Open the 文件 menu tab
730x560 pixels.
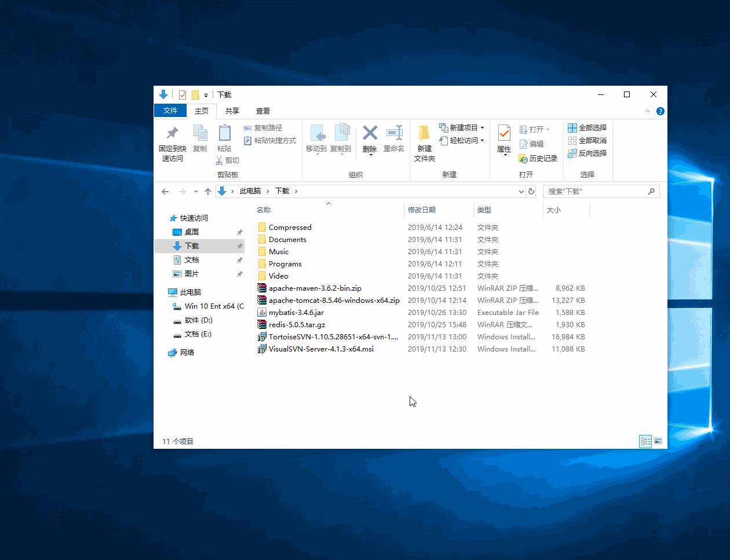(x=170, y=111)
